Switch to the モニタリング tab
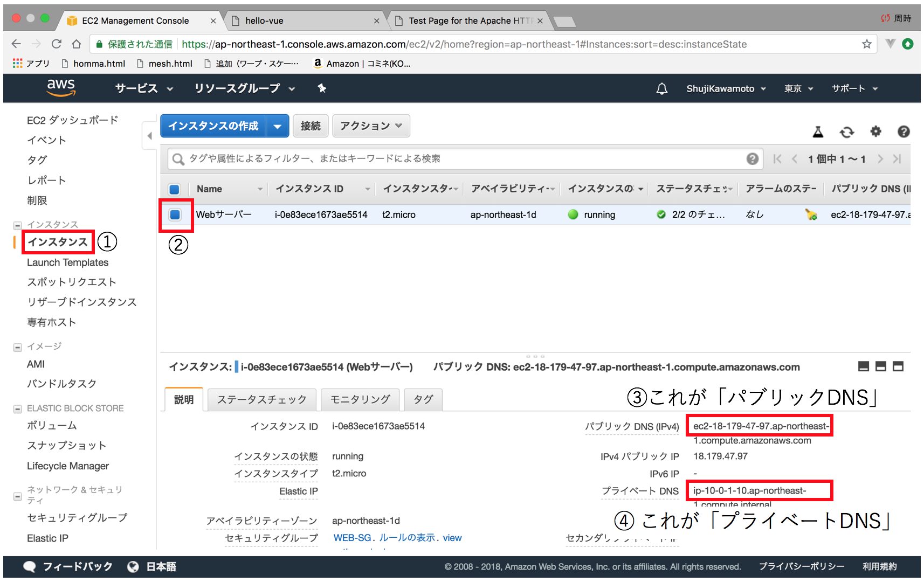This screenshot has width=924, height=582. [x=360, y=399]
